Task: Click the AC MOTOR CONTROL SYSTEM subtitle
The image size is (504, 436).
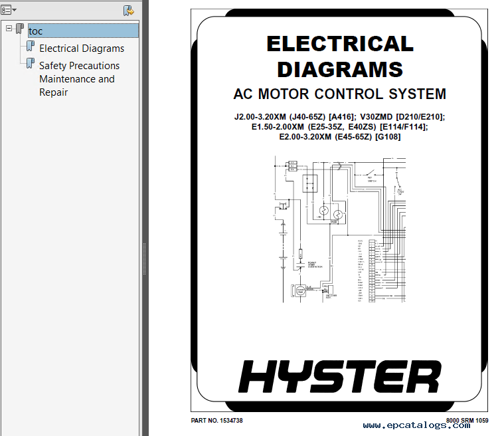Action: click(x=340, y=94)
